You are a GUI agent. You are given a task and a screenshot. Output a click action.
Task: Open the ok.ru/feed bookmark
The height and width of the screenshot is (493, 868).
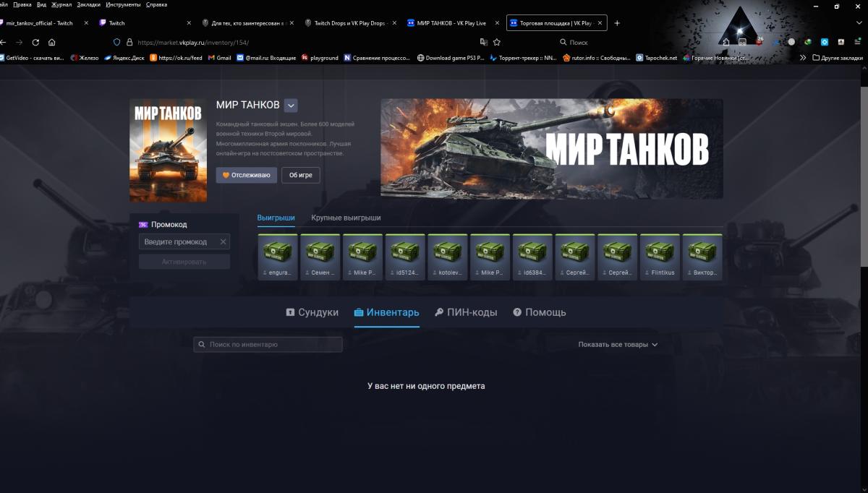point(176,58)
